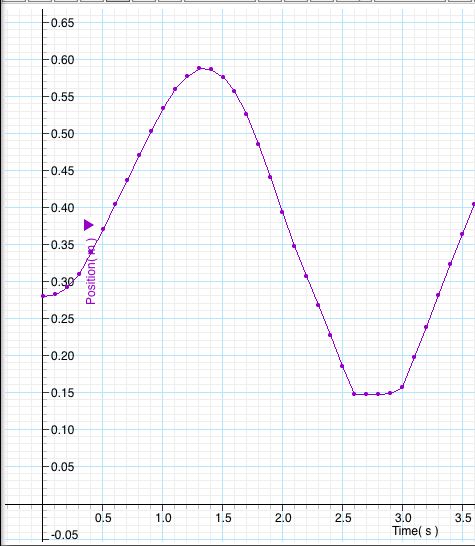
Task: Click the 2.0 tick label on the time axis
Action: (x=283, y=518)
